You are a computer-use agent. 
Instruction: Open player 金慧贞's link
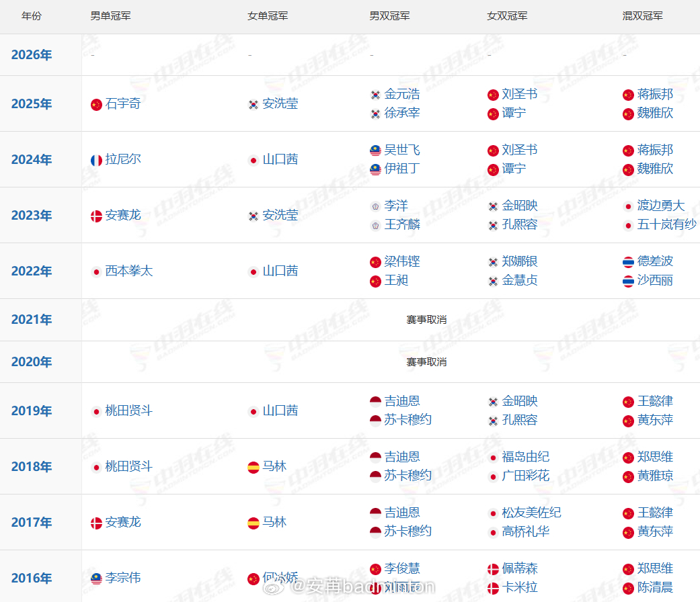tap(520, 280)
